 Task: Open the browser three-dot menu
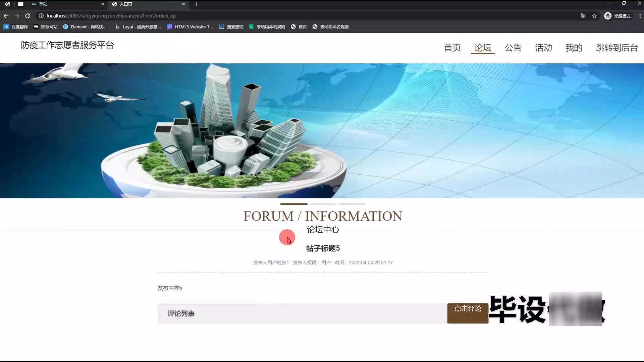tap(640, 16)
